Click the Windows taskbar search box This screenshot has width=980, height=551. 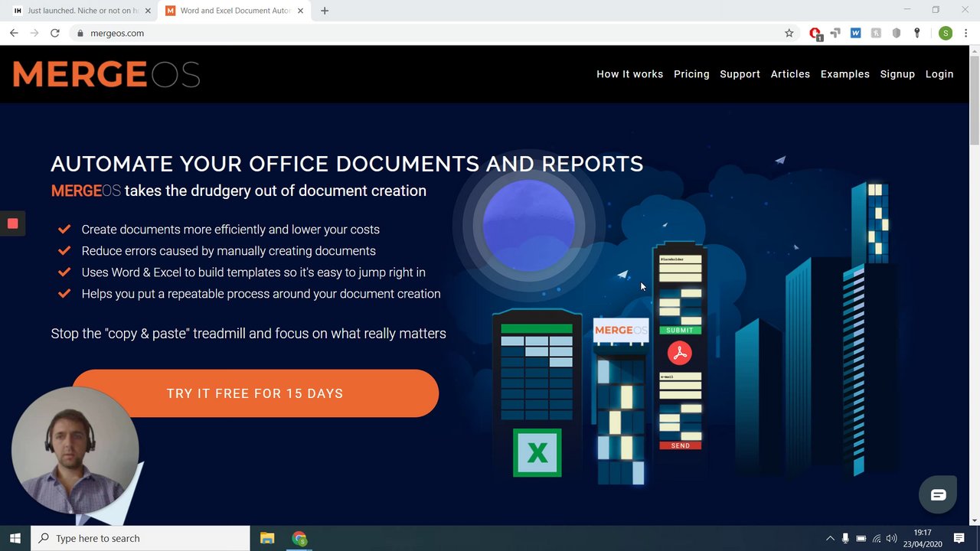pyautogui.click(x=140, y=538)
